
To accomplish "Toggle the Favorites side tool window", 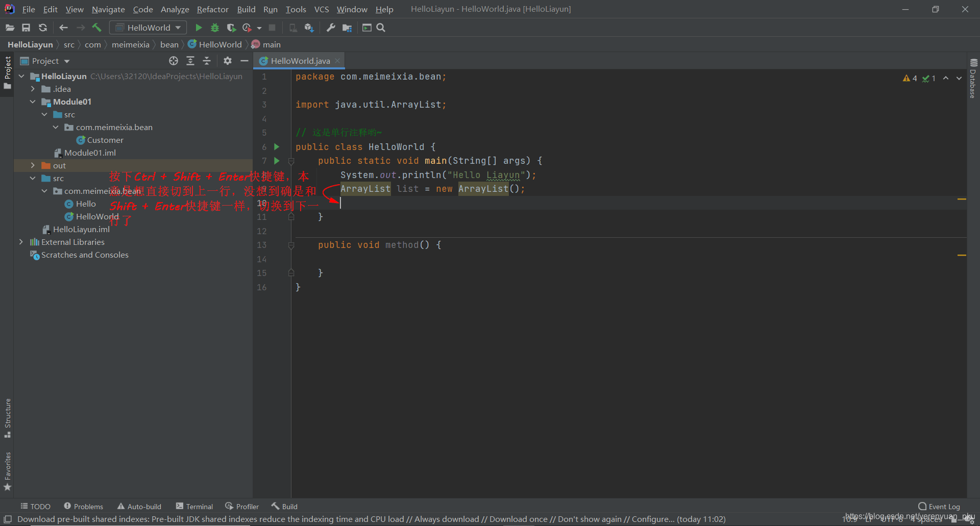I will (7, 471).
